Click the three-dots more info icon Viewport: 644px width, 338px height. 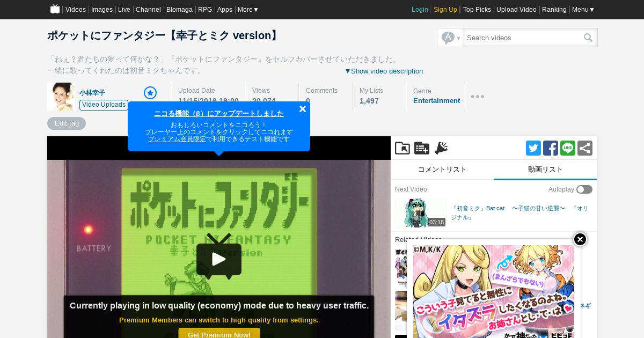(x=478, y=97)
